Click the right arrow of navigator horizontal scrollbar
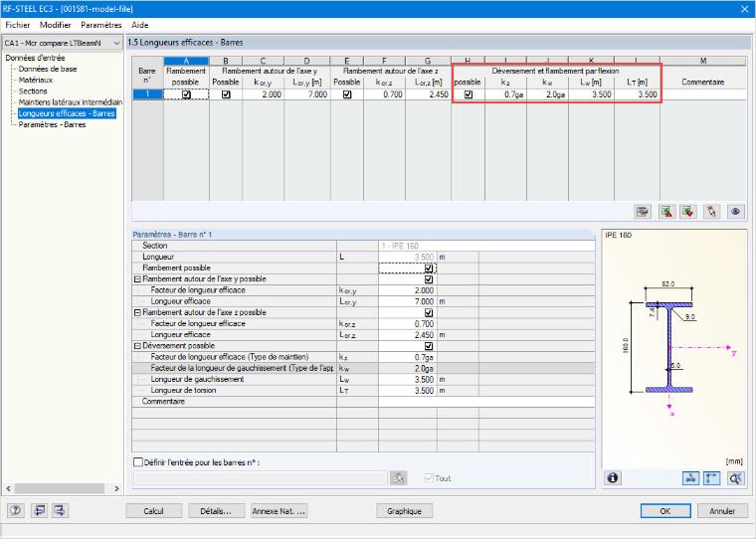This screenshot has height=539, width=756. coord(116,488)
